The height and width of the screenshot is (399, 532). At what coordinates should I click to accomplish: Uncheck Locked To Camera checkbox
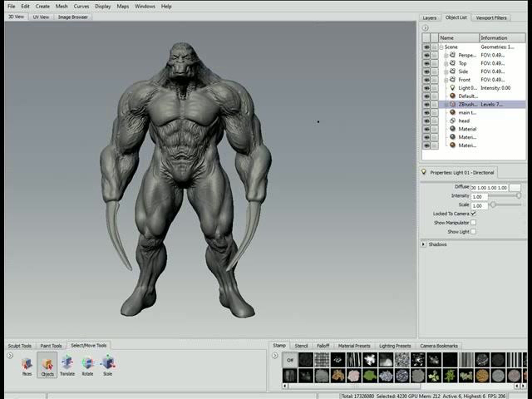pyautogui.click(x=473, y=213)
